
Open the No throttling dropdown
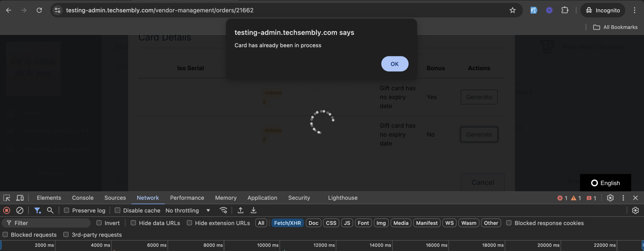tap(188, 211)
